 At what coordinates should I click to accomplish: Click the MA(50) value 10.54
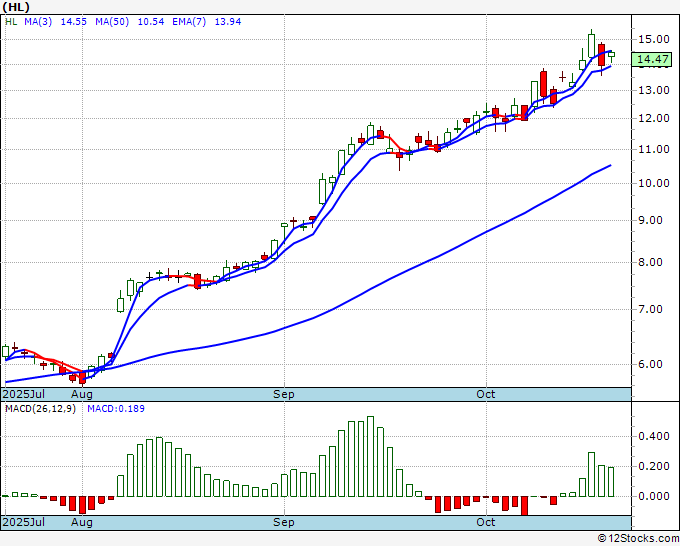click(151, 22)
